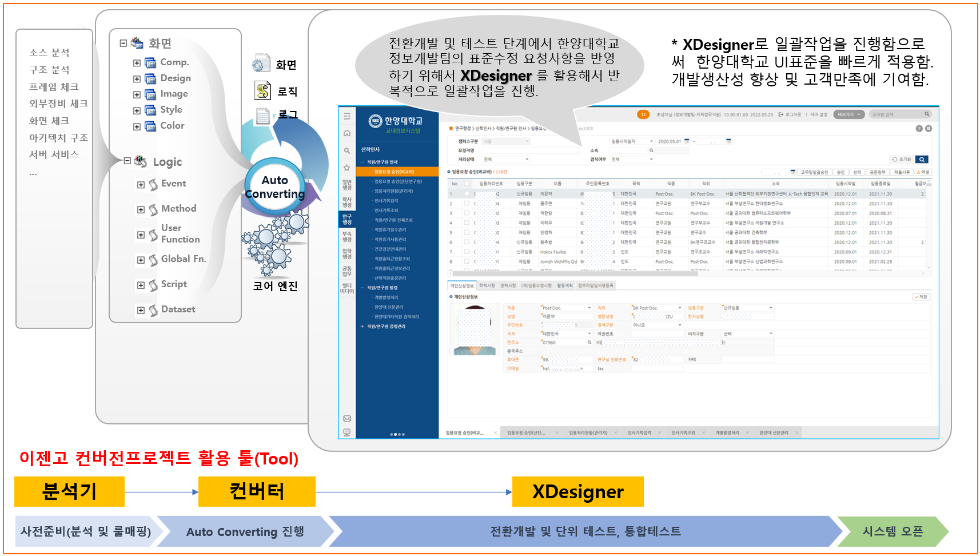Click the 엑셀 export button

tap(923, 172)
